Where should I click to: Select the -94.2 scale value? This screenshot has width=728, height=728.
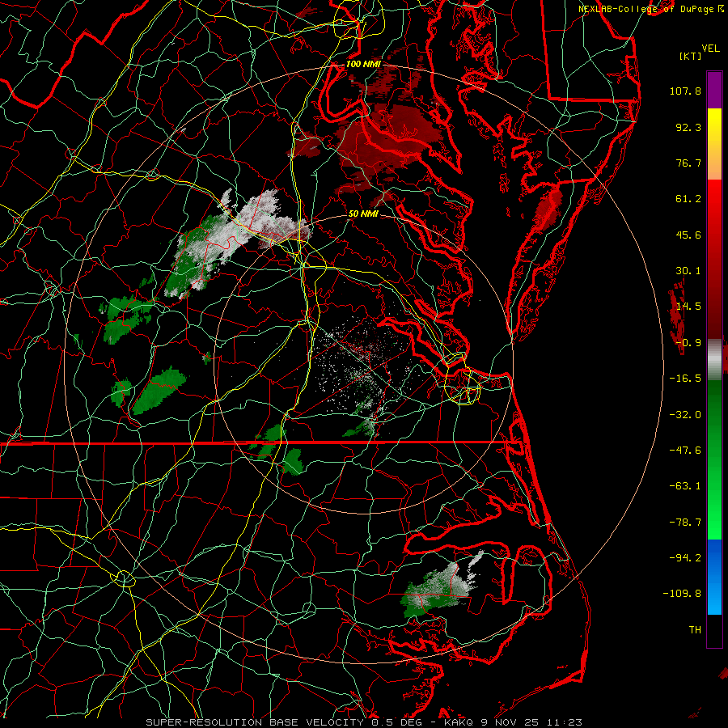pos(685,557)
